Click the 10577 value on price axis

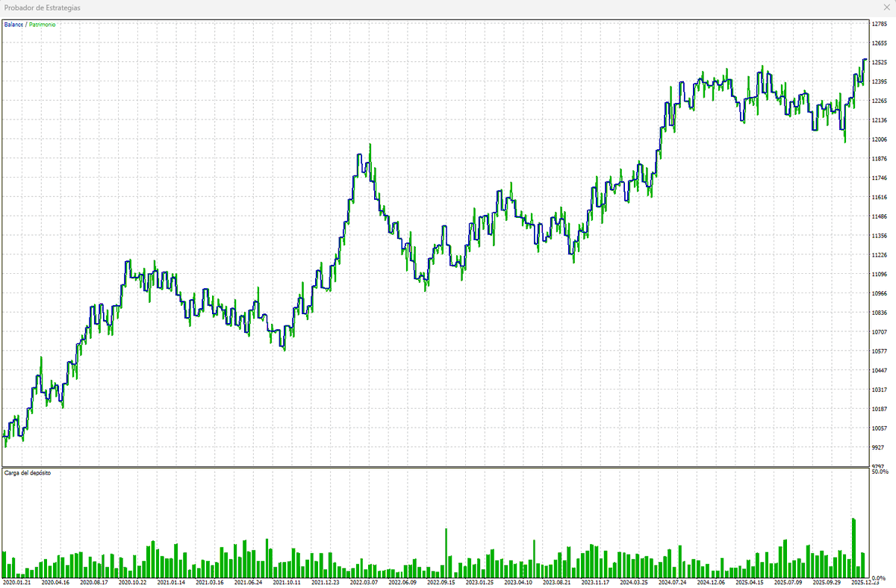[x=879, y=351]
